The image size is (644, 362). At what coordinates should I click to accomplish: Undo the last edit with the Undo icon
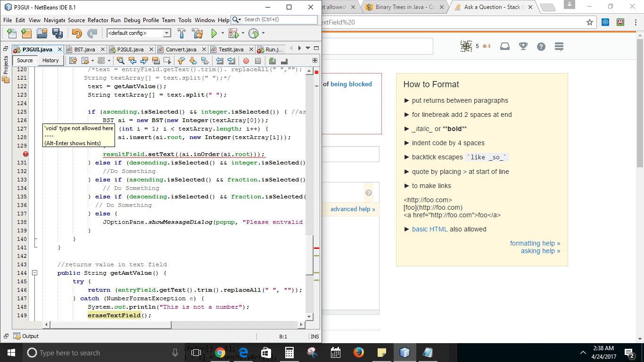76,33
